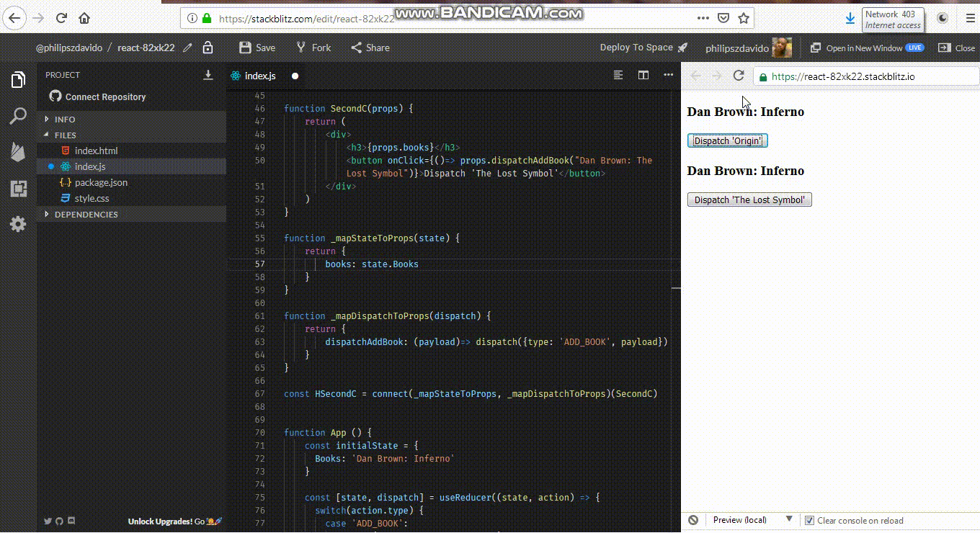Image resolution: width=980 pixels, height=533 pixels.
Task: Open the Firefox page actions three-dot menu
Action: pyautogui.click(x=703, y=18)
